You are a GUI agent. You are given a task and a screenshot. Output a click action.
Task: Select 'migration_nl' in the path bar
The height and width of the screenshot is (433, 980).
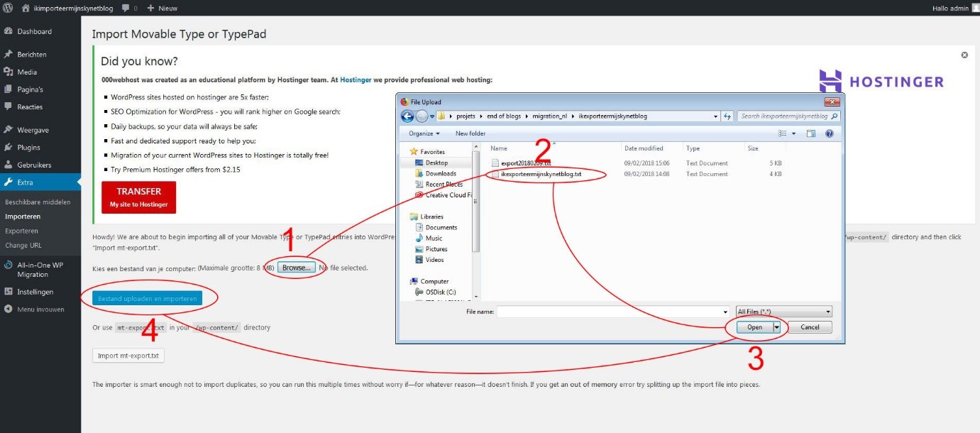[549, 116]
